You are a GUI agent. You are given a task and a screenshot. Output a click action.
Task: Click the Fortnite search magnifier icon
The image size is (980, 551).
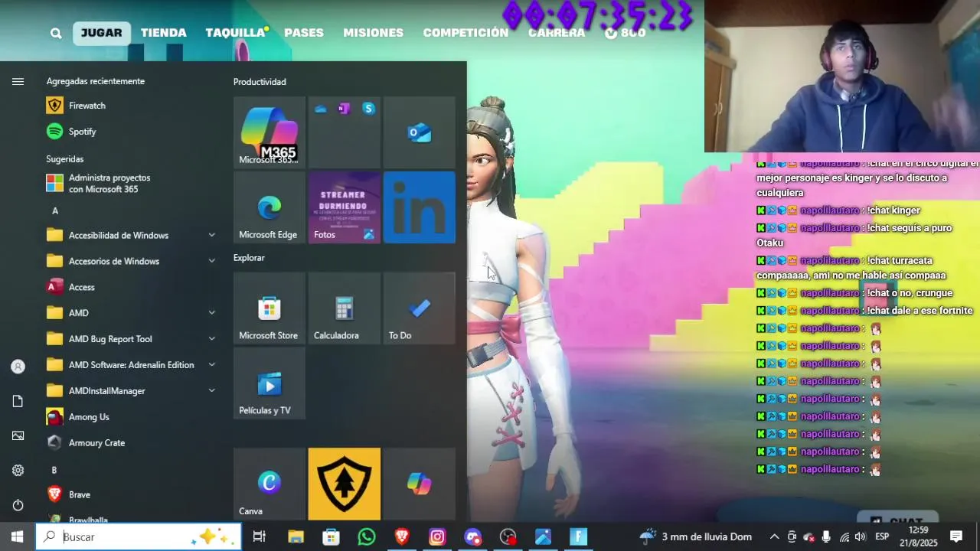pyautogui.click(x=56, y=33)
